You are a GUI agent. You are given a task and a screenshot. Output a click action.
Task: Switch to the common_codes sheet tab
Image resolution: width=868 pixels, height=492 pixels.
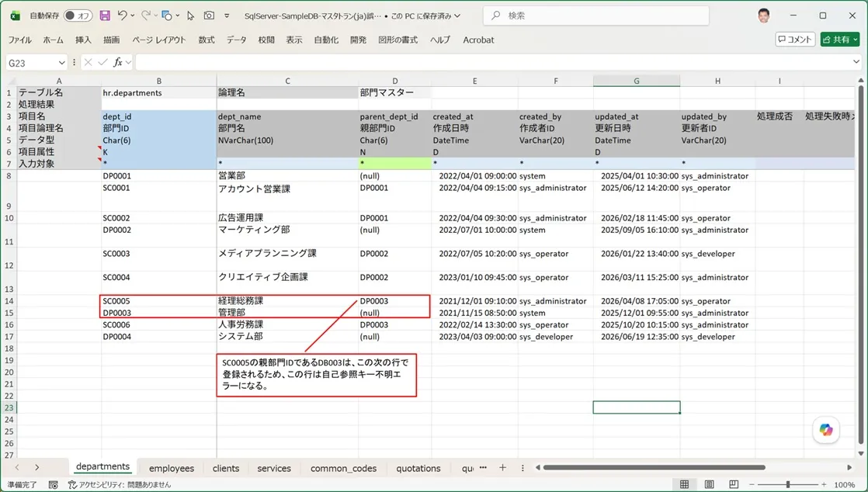pyautogui.click(x=343, y=468)
